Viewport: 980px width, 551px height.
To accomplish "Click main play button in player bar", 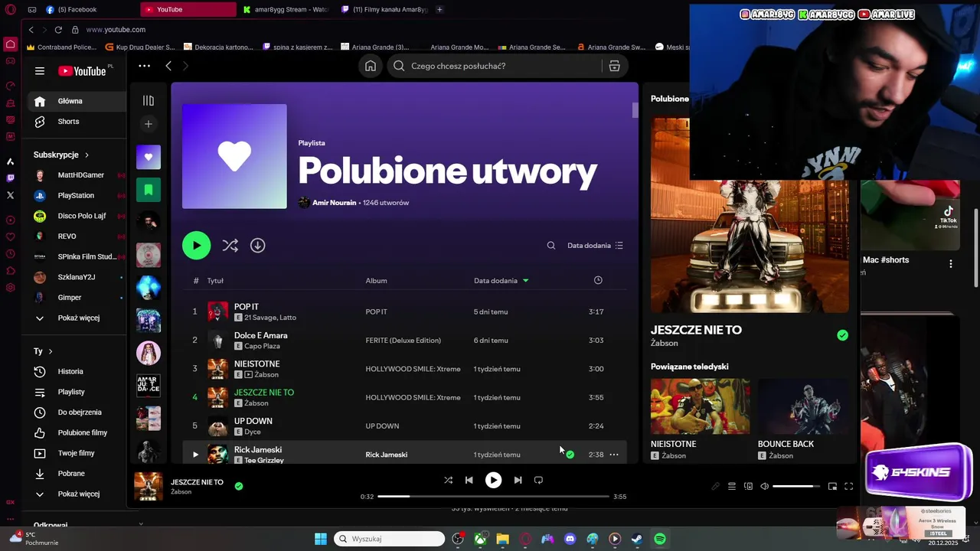I will pos(493,480).
